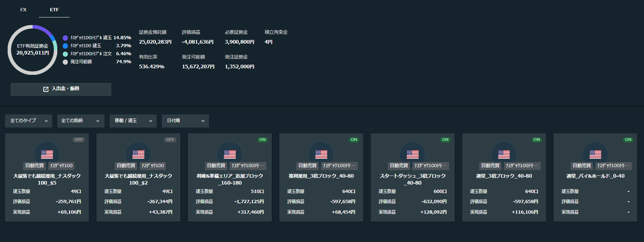This screenshot has width=644, height=242.
Task: Open the 全てのタイプ dropdown
Action: [29, 121]
